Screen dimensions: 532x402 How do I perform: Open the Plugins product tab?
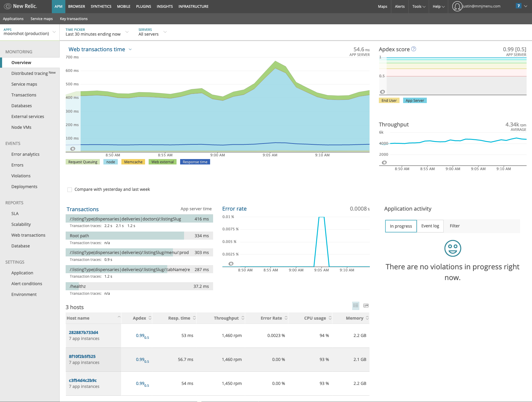pyautogui.click(x=144, y=7)
